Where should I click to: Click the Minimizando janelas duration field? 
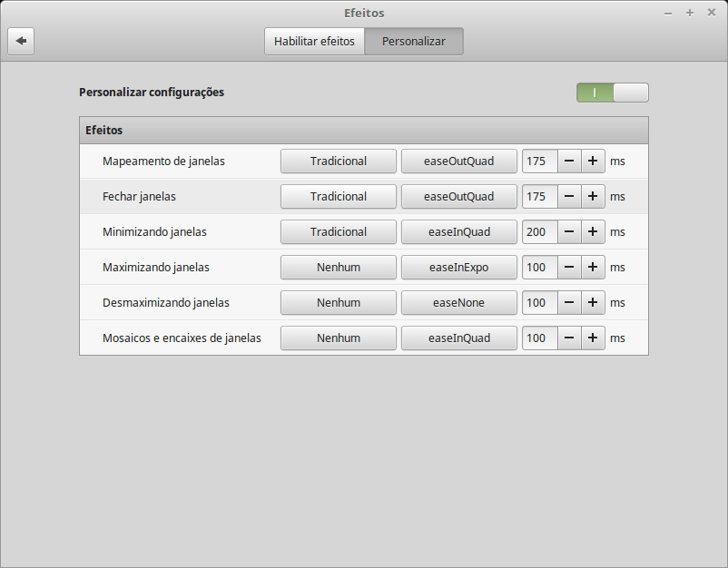(538, 231)
